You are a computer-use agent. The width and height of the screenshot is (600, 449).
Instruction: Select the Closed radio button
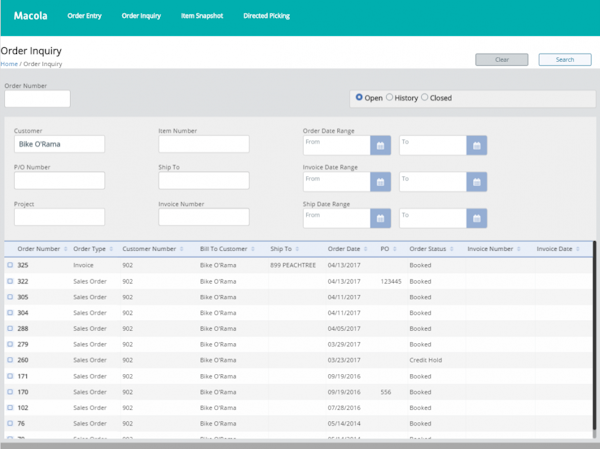[x=425, y=98]
